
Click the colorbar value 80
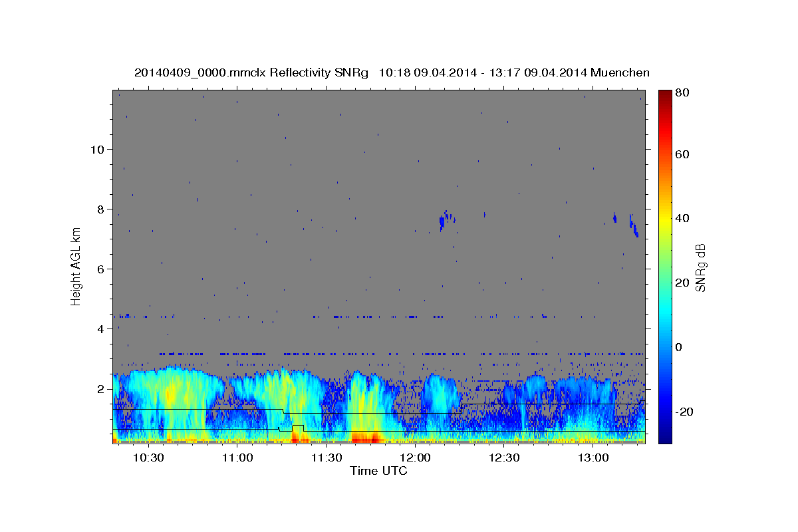coord(682,93)
